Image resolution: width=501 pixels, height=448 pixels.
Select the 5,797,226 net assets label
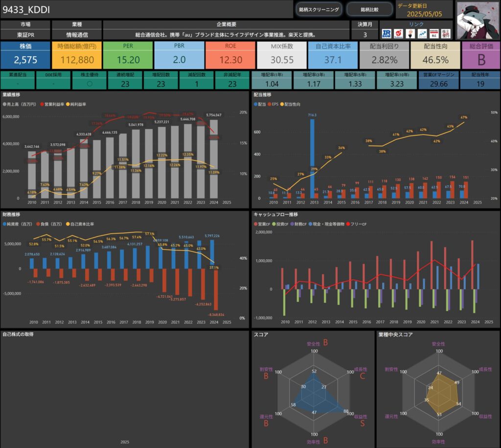click(x=212, y=236)
